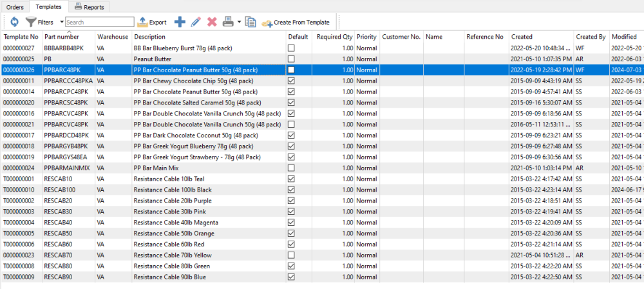Click the Modified column header

627,37
